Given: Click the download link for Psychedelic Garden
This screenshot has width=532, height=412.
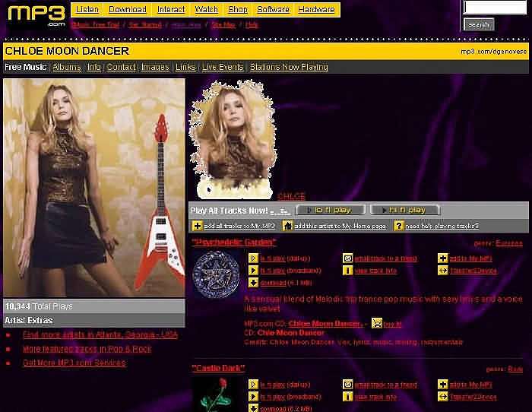Looking at the screenshot, I should click(273, 283).
